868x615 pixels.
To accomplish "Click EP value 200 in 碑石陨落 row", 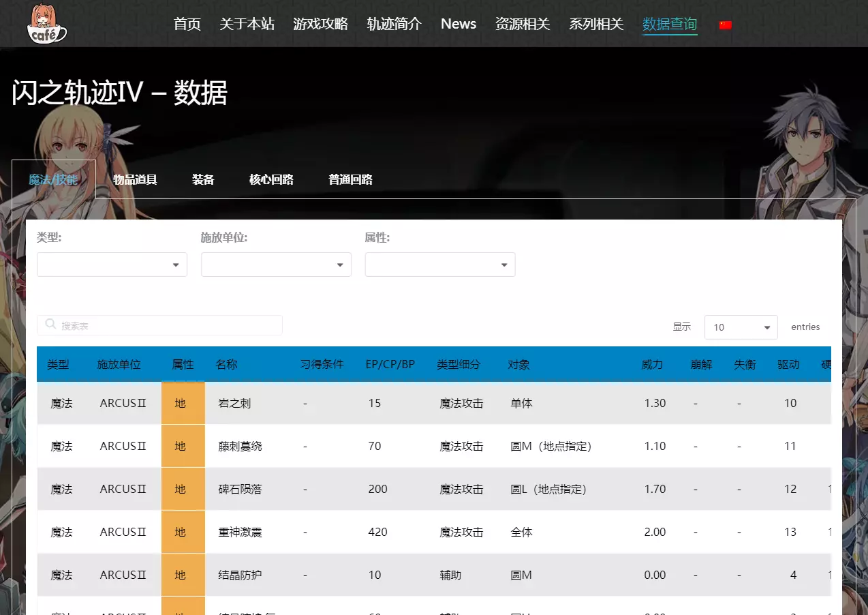I will click(377, 490).
